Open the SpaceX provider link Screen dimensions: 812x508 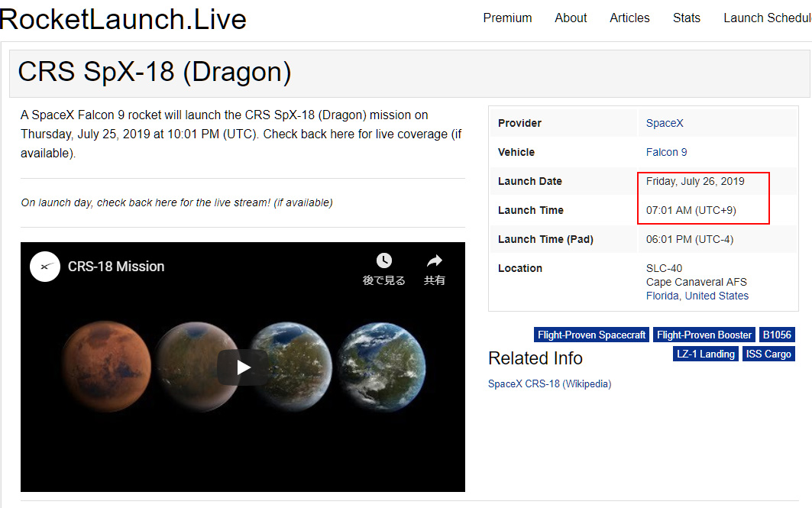click(x=665, y=123)
